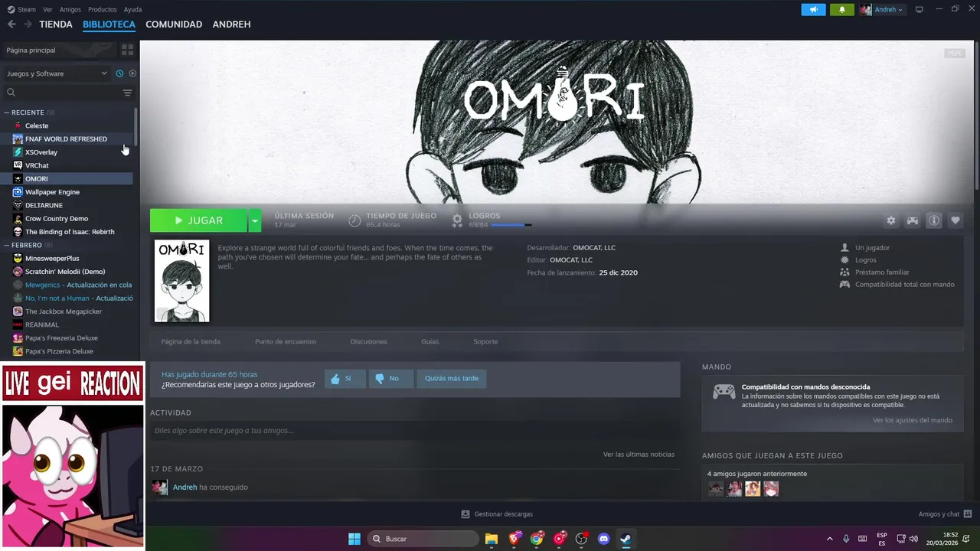Recommend OMORI with thumbs up Sí

click(x=345, y=378)
